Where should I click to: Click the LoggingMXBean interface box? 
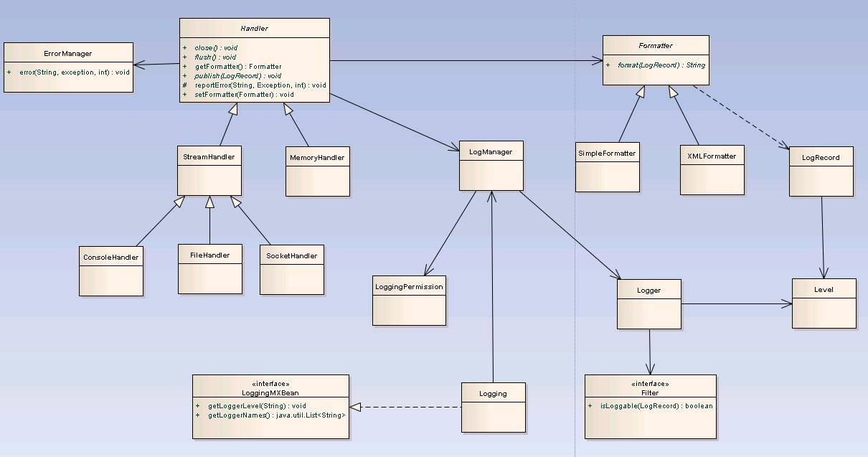[270, 406]
